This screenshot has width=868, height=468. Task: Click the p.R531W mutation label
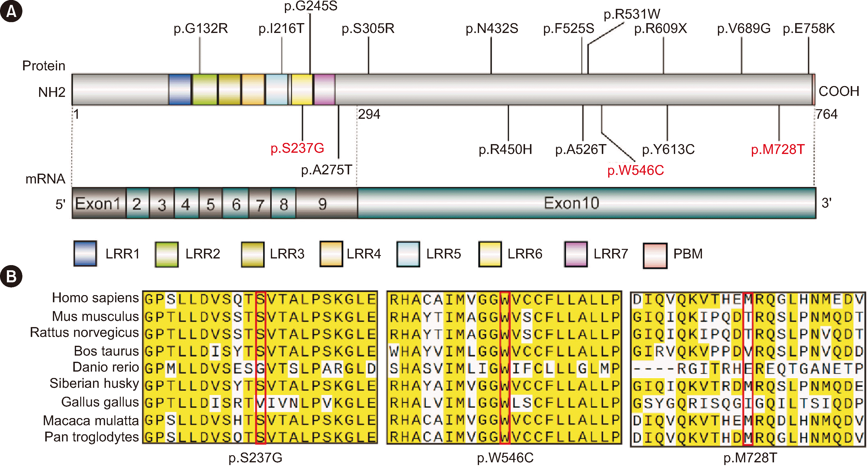632,14
